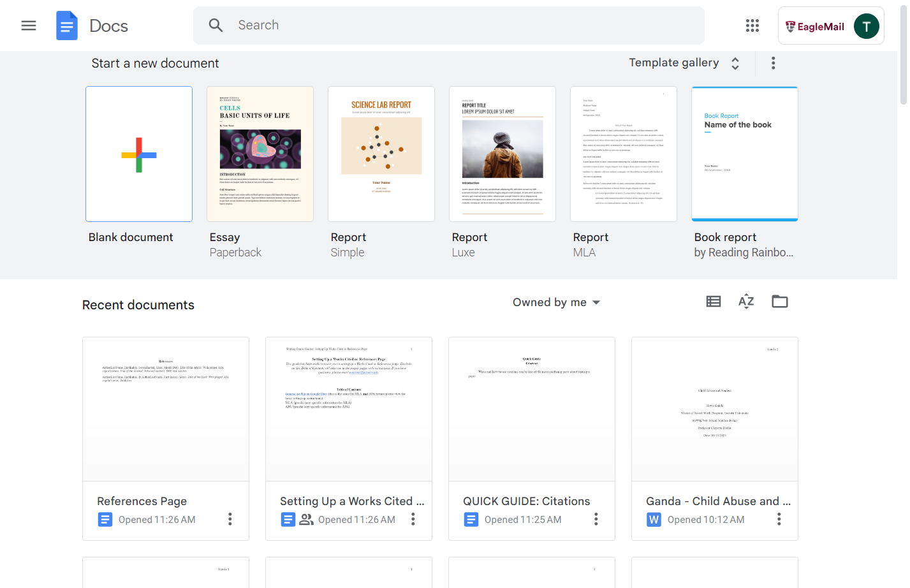The image size is (910, 588).
Task: Click the EagleMail account label
Action: (815, 27)
